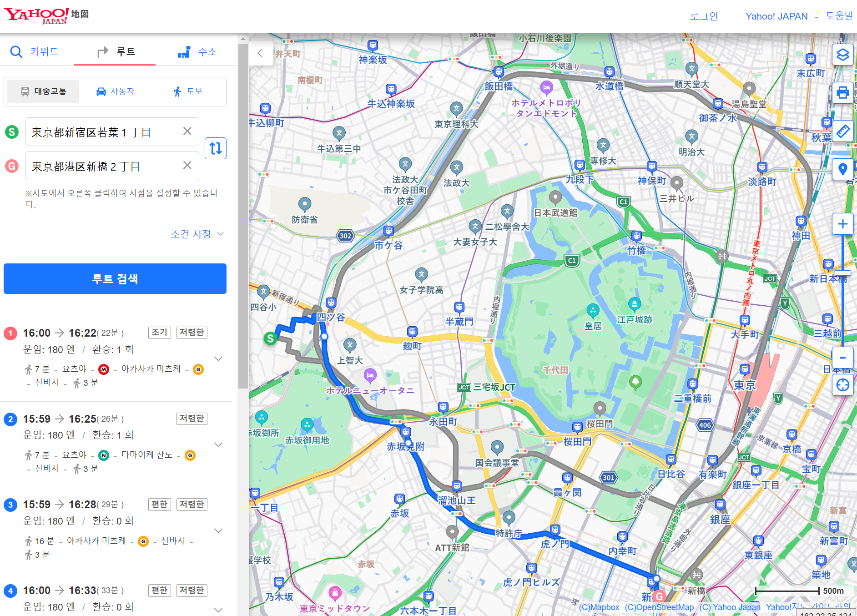Click the 霞ケ関 station icon
The width and height of the screenshot is (857, 616).
pos(567,478)
